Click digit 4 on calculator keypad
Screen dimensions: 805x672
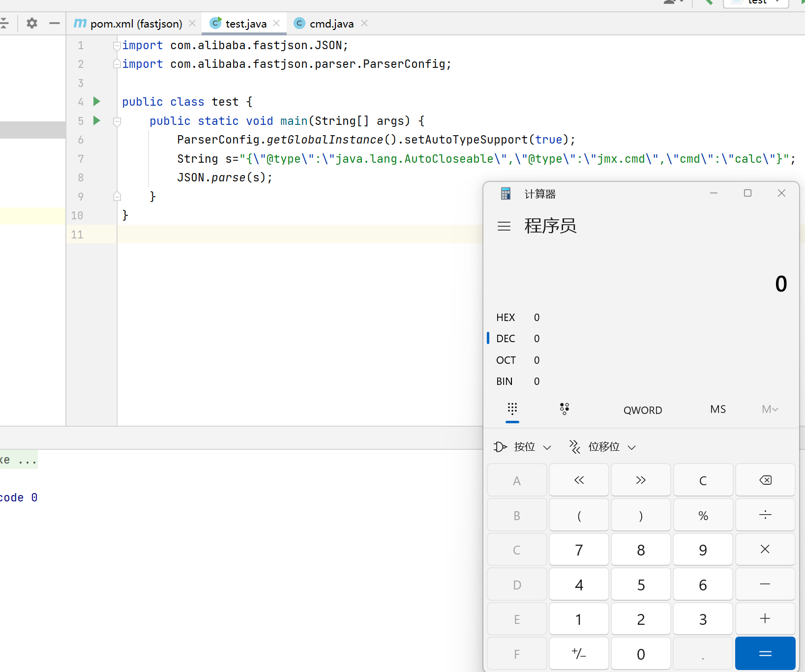coord(579,584)
